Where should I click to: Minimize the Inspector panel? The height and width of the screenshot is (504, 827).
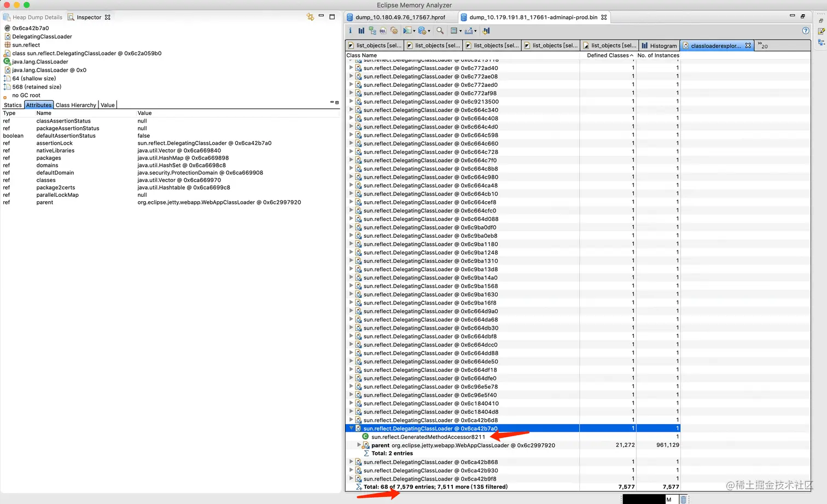click(321, 16)
